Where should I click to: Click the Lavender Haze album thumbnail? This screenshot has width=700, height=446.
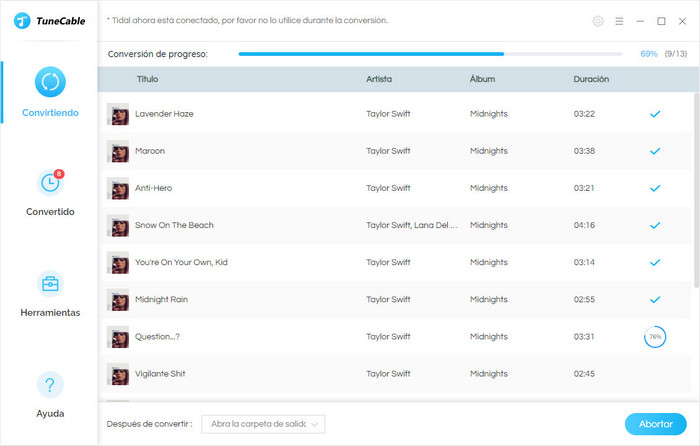tap(118, 114)
